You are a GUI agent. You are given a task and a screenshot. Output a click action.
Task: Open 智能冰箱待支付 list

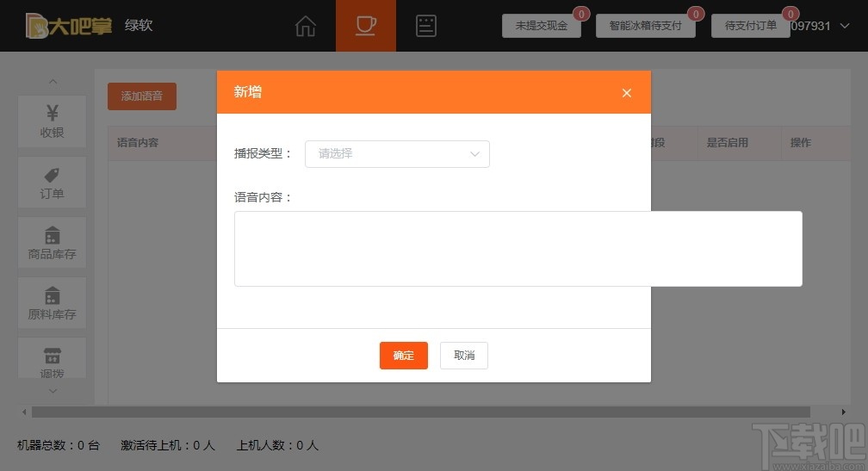point(646,26)
